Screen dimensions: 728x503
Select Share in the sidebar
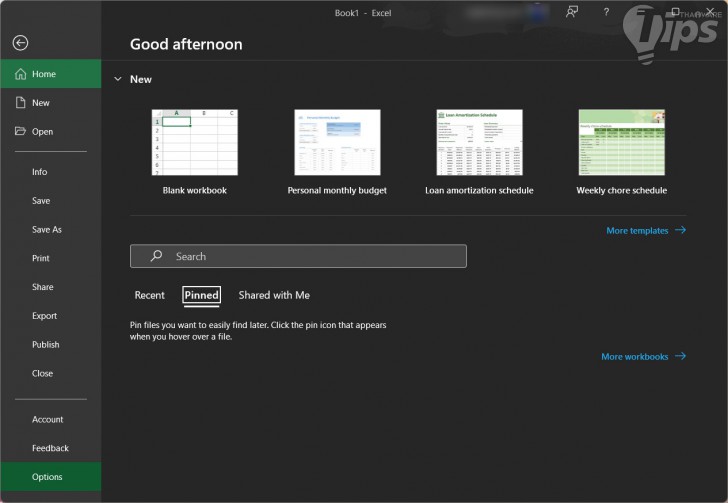pos(51,287)
